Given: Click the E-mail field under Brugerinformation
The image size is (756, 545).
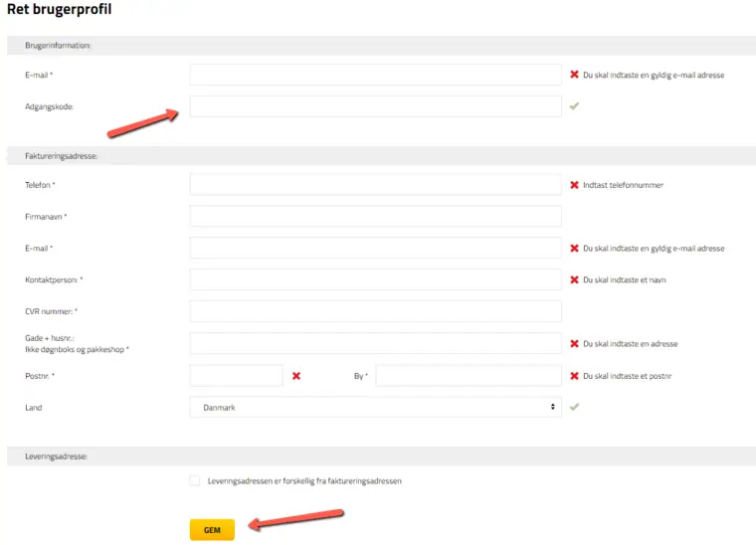Looking at the screenshot, I should (375, 75).
